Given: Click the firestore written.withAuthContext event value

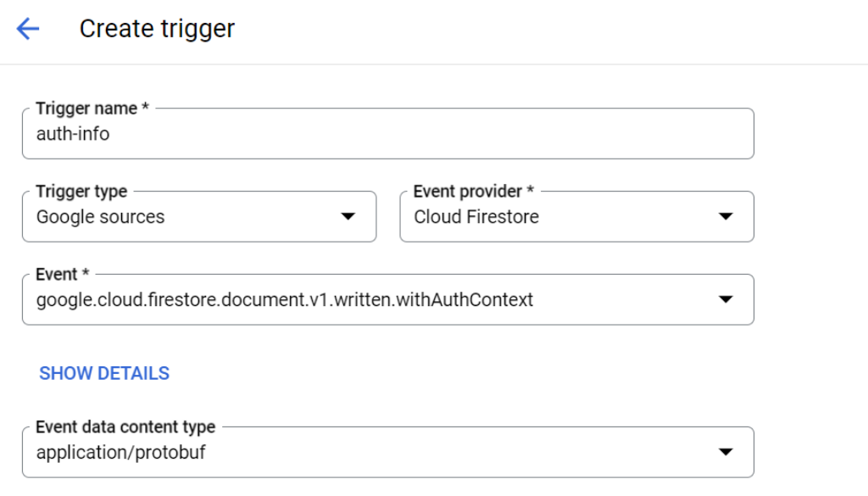Looking at the screenshot, I should (x=285, y=300).
